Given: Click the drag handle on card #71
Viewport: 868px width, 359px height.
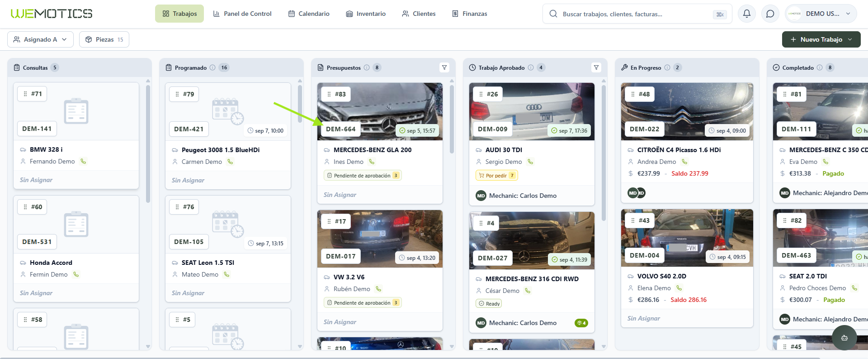Looking at the screenshot, I should coord(25,94).
